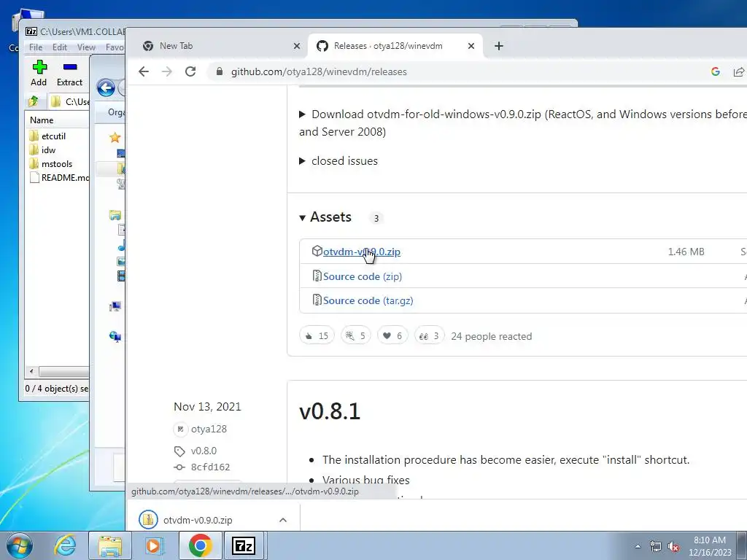Image resolution: width=747 pixels, height=560 pixels.
Task: Select the Releases otya128/winevdm tab
Action: 395,46
